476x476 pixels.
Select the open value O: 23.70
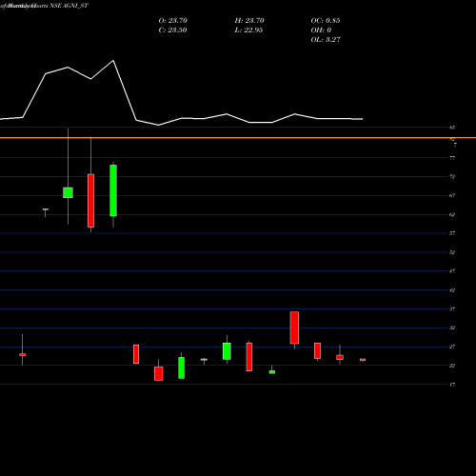(173, 21)
